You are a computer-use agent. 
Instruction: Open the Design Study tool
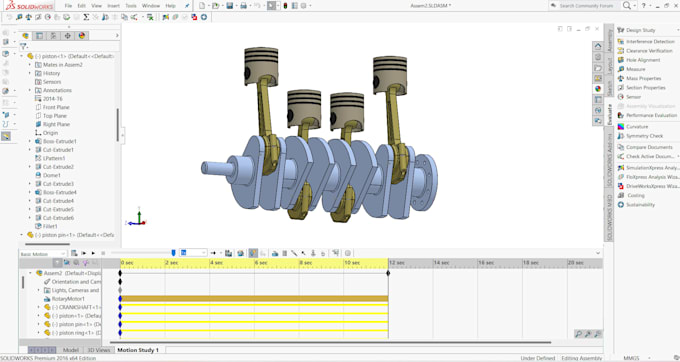tap(637, 30)
